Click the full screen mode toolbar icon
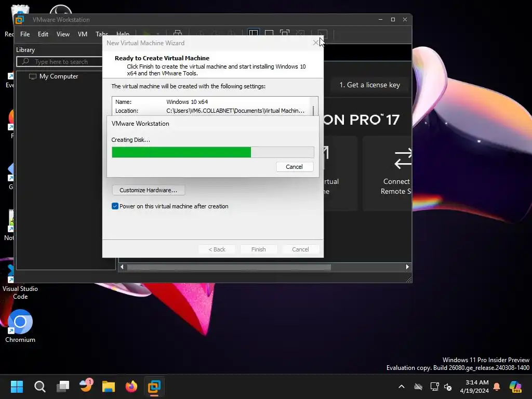The height and width of the screenshot is (399, 532). pos(285,33)
